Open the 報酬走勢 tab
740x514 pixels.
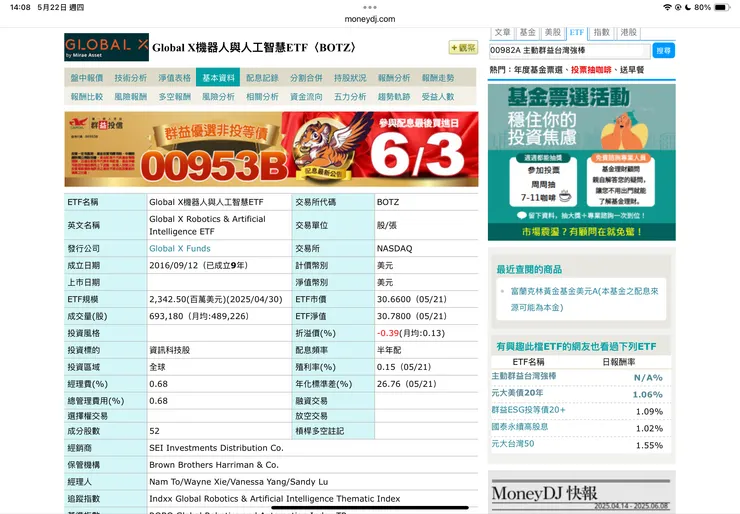pos(437,78)
